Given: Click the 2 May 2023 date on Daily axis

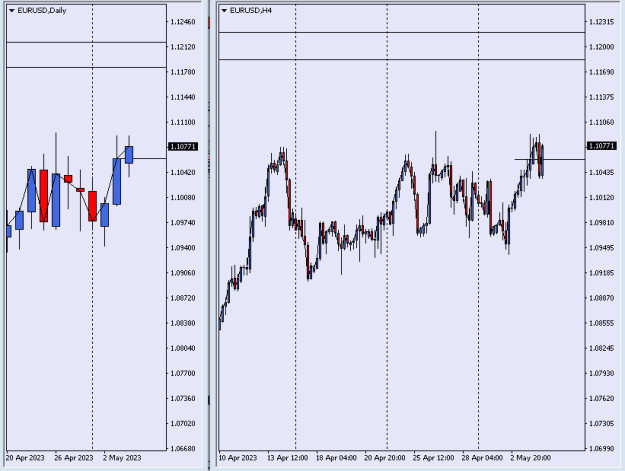Looking at the screenshot, I should 122,458.
